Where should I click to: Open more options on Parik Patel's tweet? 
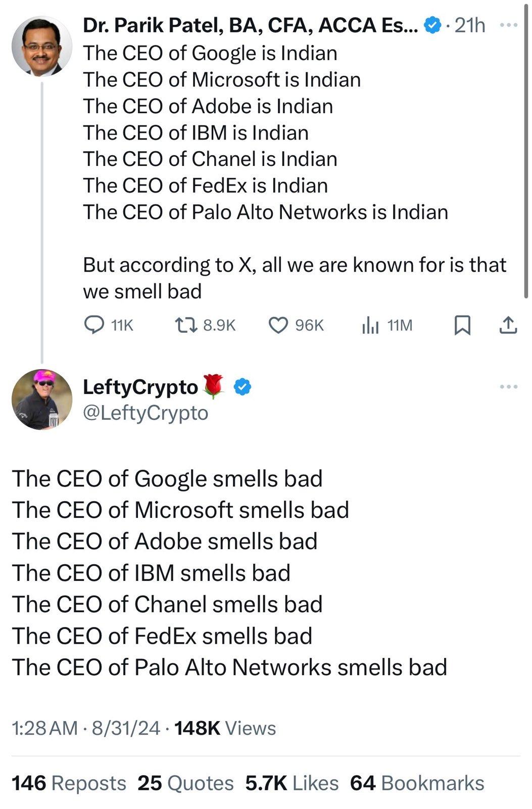pyautogui.click(x=508, y=25)
